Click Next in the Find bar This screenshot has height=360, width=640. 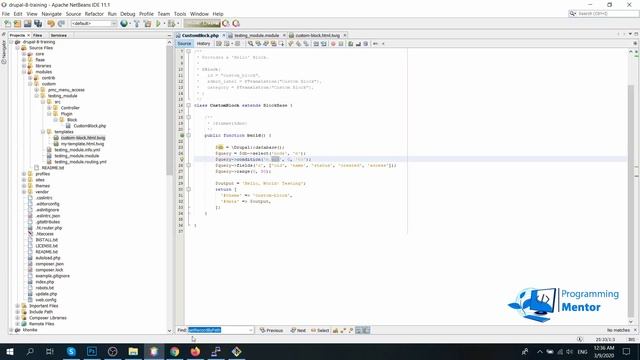(298, 330)
